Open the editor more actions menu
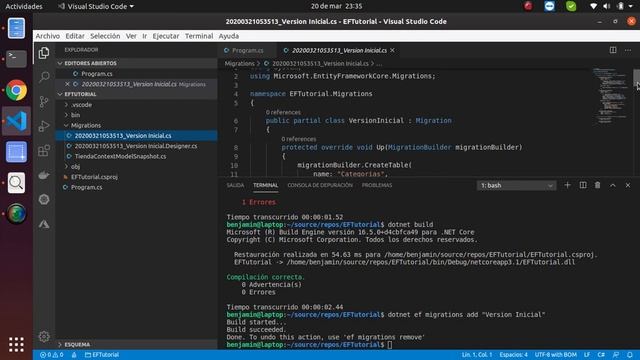The image size is (640, 360). click(628, 50)
